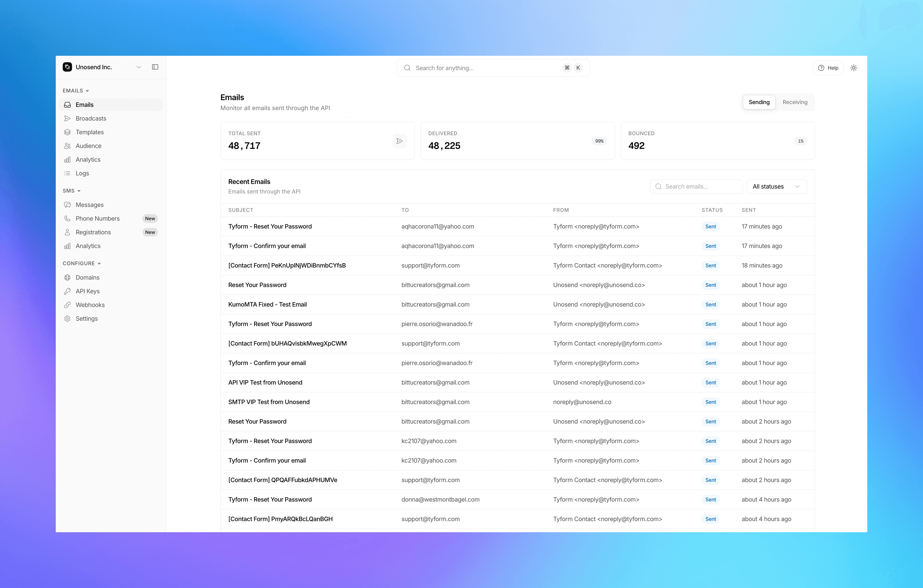Toggle the sidebar collapse icon

[x=155, y=67]
